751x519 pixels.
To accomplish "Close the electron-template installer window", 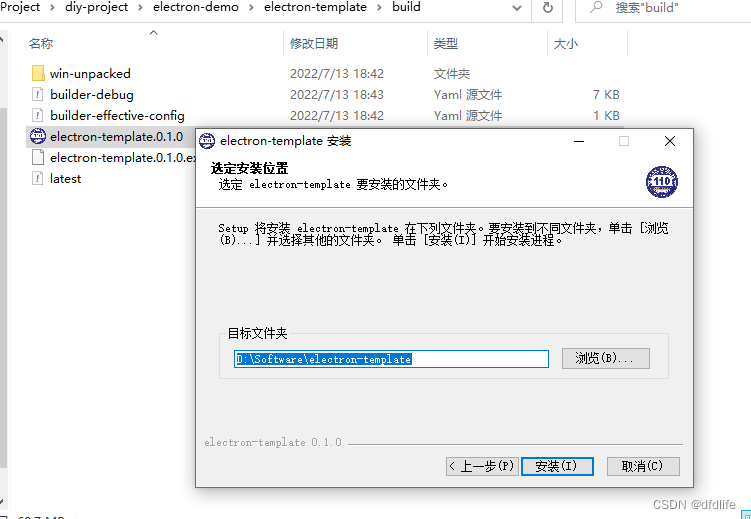I will point(670,141).
